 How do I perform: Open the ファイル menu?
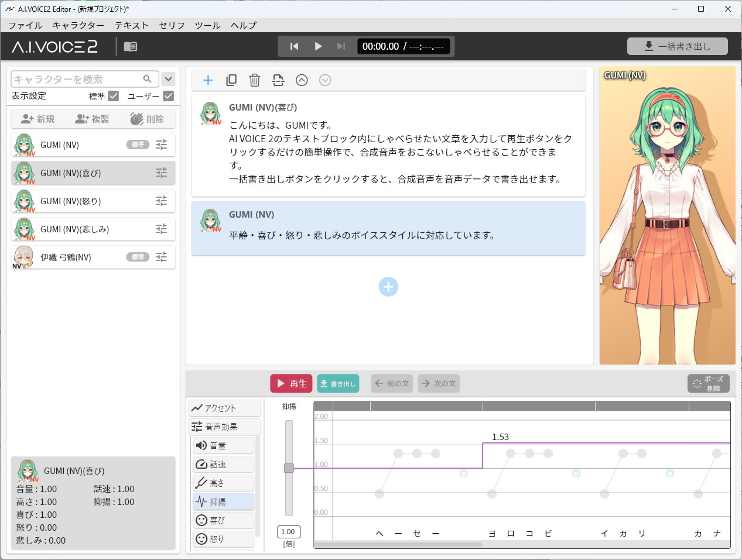coord(25,25)
